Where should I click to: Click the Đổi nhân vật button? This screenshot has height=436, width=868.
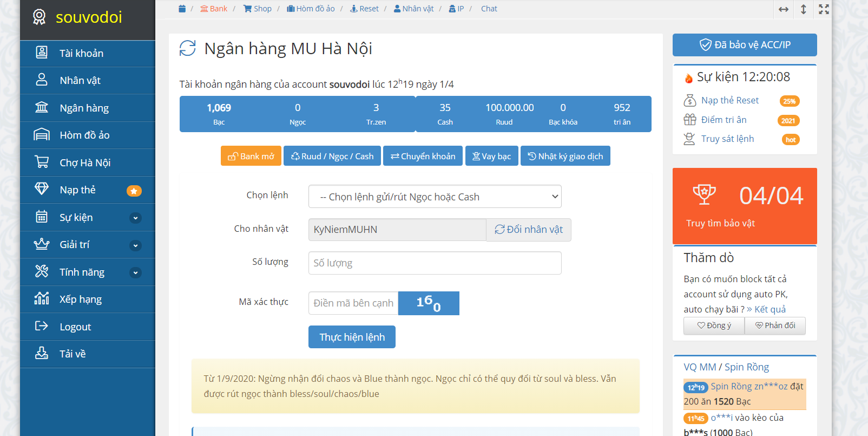[529, 230]
